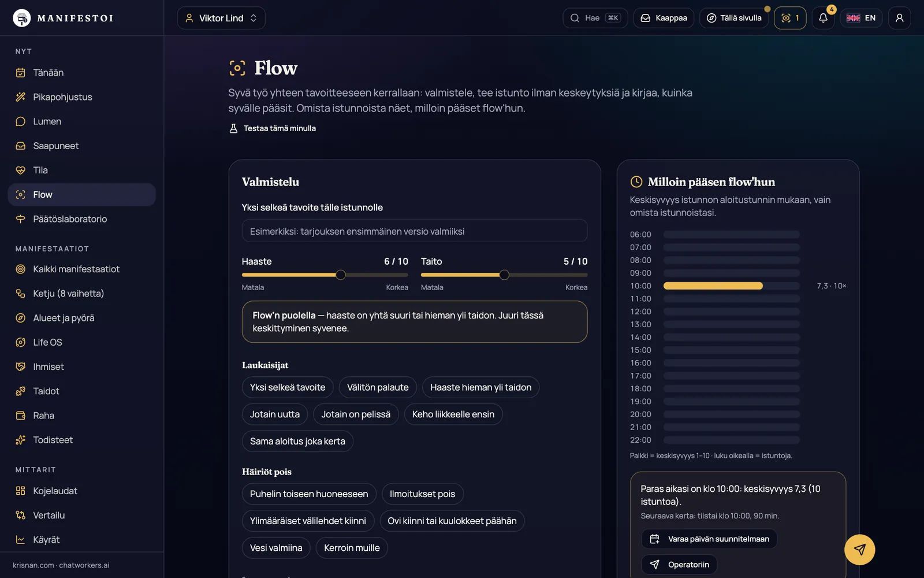Open Vertailu in the sidebar
Viewport: 924px width, 578px height.
tap(81, 515)
